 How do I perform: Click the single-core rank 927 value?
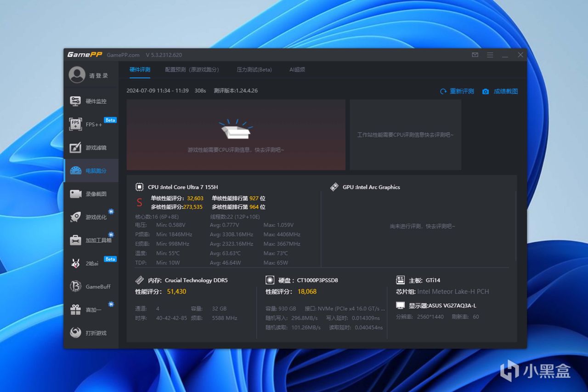(254, 199)
